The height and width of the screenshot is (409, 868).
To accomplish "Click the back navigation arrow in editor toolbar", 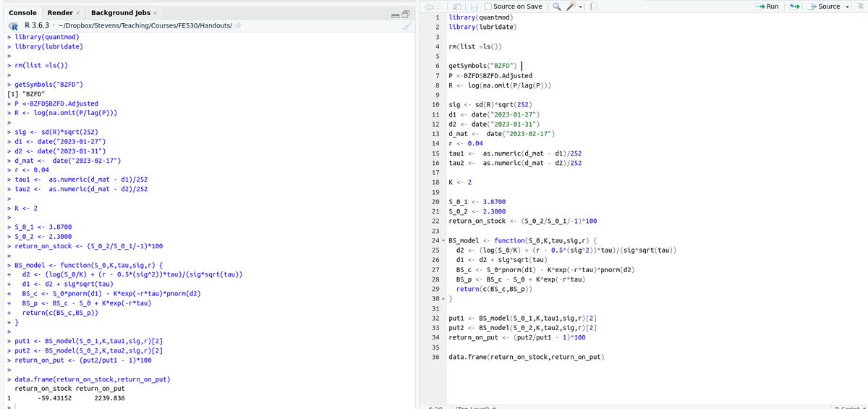I will point(427,7).
